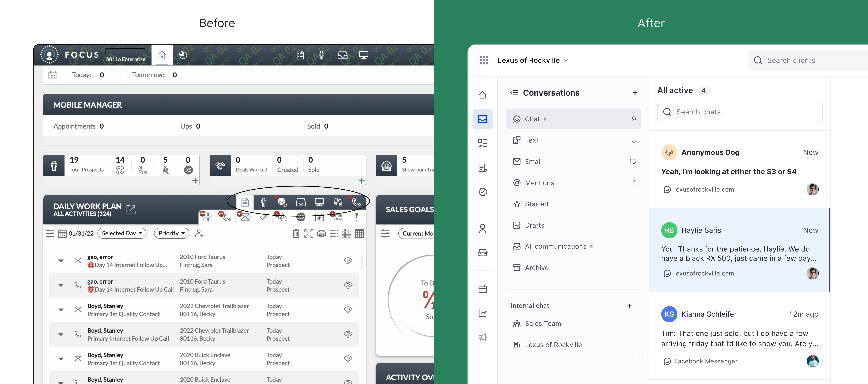Open Starred conversations
Screen dimensions: 868x384
573,204
